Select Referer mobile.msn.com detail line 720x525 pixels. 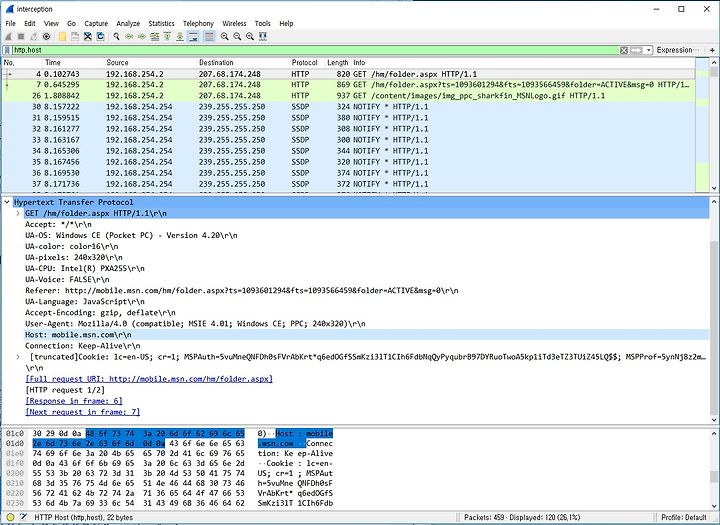point(242,291)
